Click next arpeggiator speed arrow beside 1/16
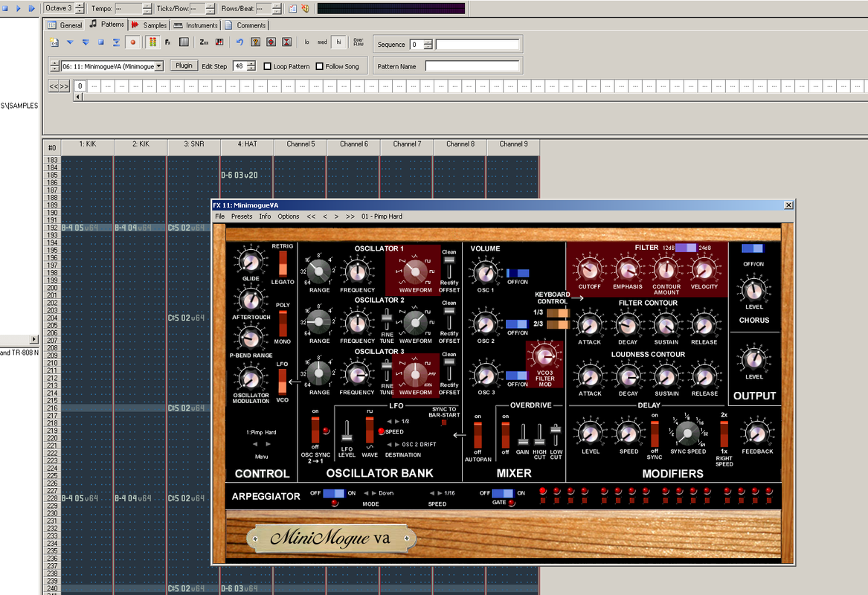This screenshot has width=868, height=595. pyautogui.click(x=440, y=493)
